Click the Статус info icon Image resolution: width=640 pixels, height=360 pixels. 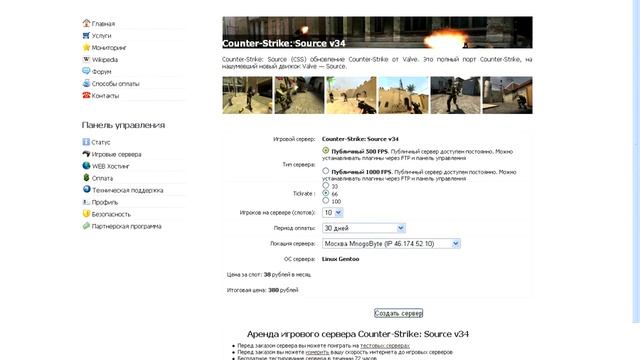86,142
